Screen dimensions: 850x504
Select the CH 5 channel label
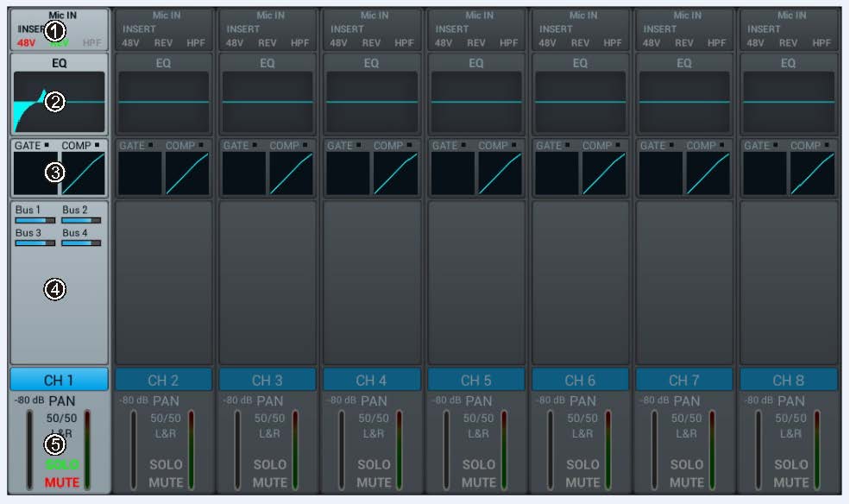coord(476,380)
